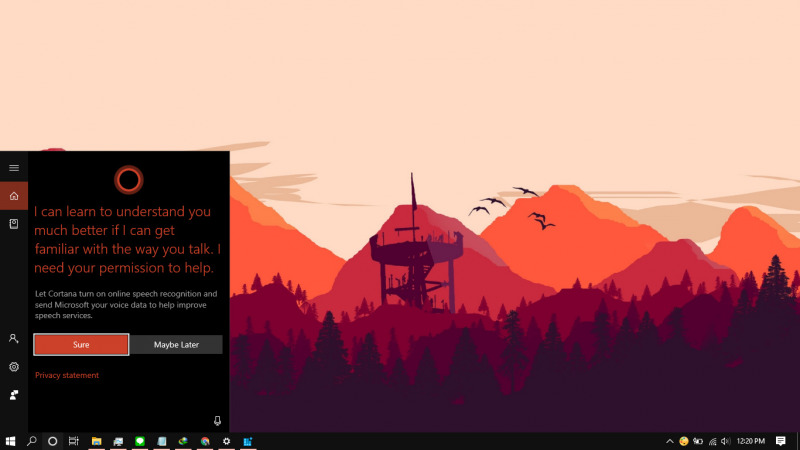Screen dimensions: 800x450
Task: Click the microphone icon in Cortana panel
Action: pyautogui.click(x=217, y=420)
